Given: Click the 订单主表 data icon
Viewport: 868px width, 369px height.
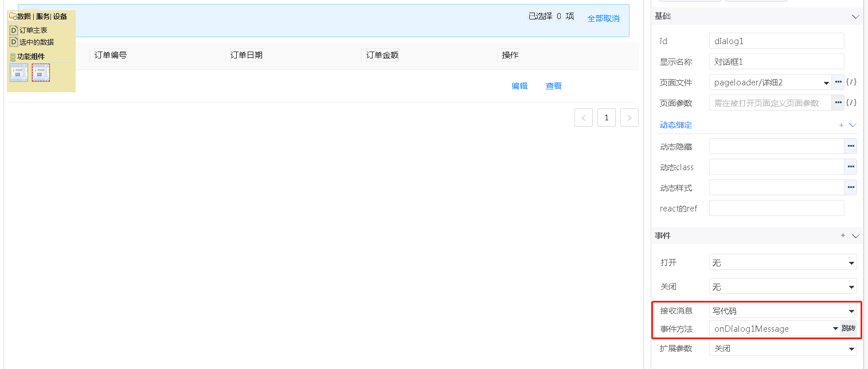Looking at the screenshot, I should [14, 30].
